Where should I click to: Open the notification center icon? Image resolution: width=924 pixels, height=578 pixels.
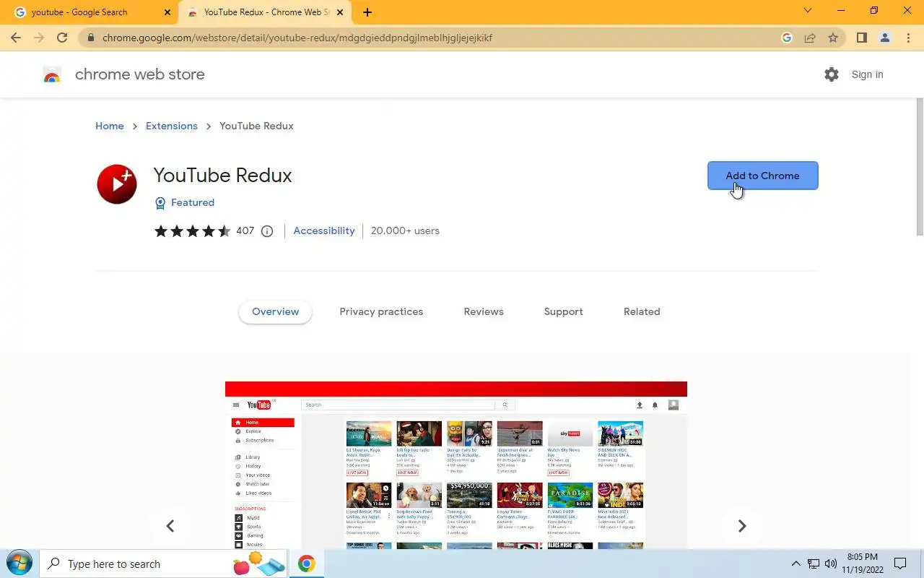coord(900,564)
